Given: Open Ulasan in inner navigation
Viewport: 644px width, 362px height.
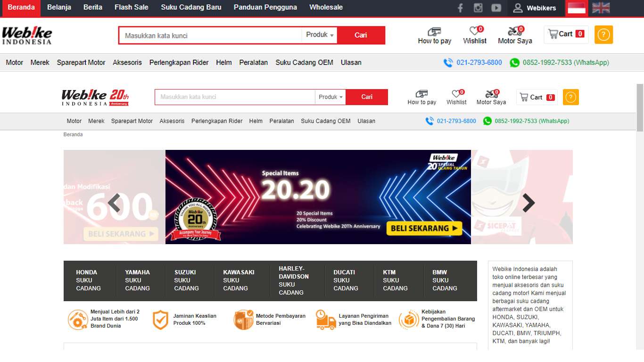Looking at the screenshot, I should (366, 121).
